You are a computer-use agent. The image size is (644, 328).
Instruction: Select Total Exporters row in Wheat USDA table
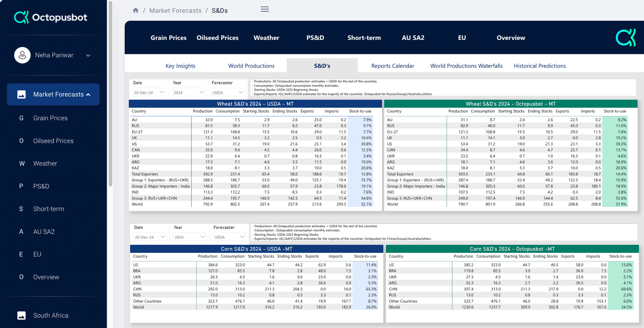[x=252, y=174]
